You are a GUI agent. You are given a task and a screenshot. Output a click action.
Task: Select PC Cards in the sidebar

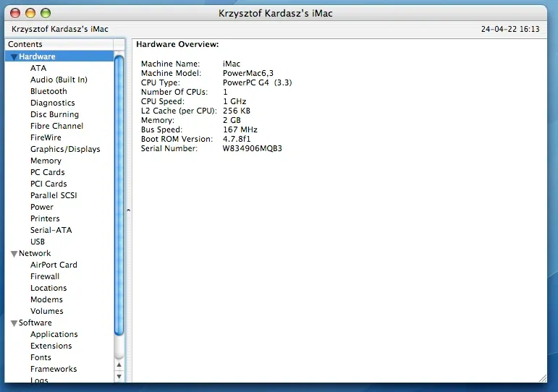coord(47,172)
